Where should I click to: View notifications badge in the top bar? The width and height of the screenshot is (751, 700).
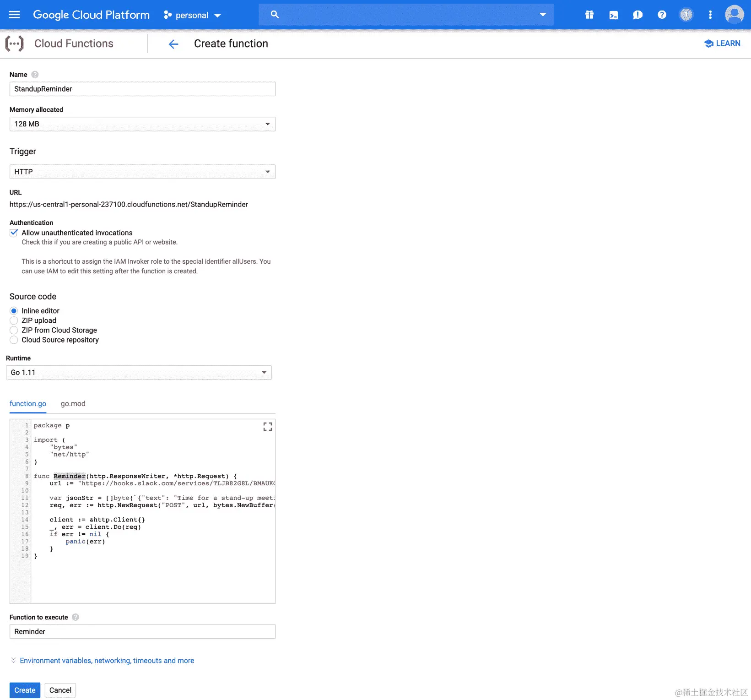tap(686, 14)
